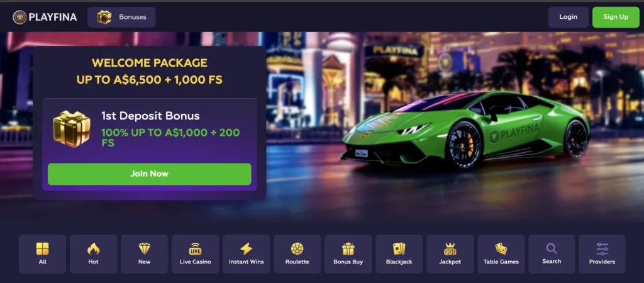This screenshot has height=283, width=644.
Task: Select the Bonus Buy gift category
Action: pos(348,254)
